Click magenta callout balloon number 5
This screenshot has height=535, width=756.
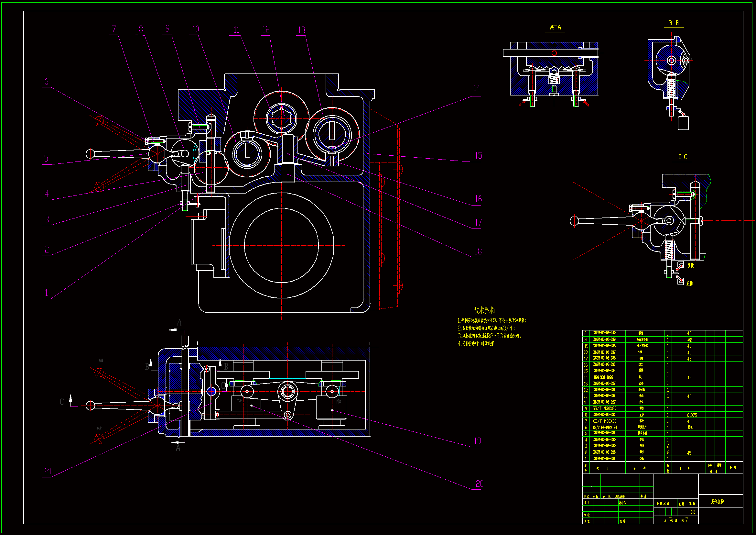click(46, 158)
